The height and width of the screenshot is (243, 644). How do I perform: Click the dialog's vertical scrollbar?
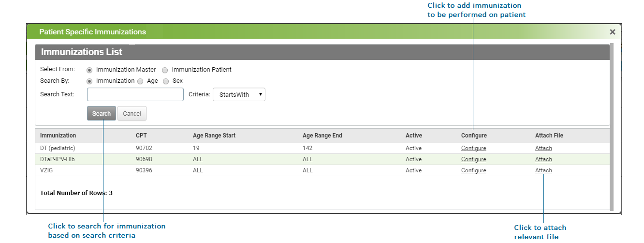coord(612,126)
